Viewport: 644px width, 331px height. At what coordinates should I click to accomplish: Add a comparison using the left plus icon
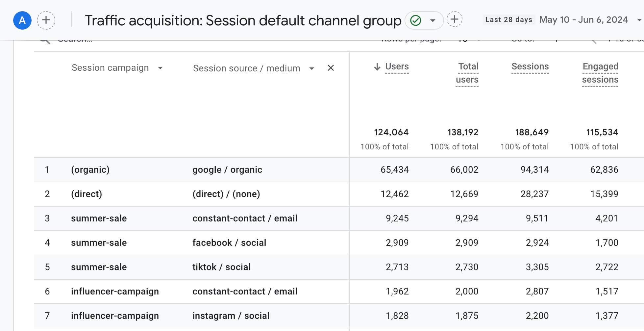(46, 20)
